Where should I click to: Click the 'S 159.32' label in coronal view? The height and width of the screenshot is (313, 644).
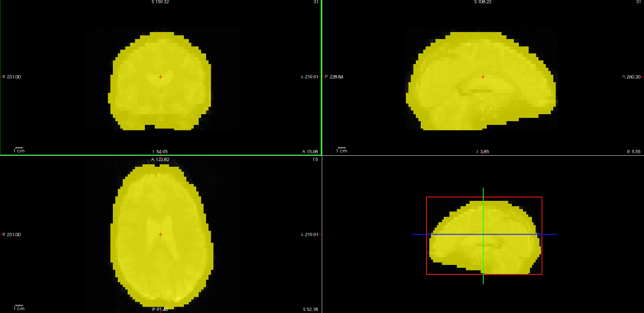click(160, 2)
